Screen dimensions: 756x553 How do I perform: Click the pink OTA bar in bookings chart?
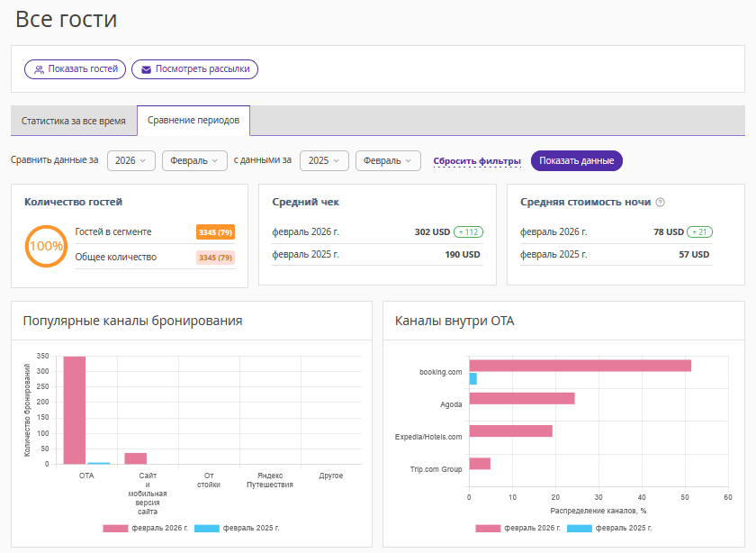pos(74,410)
